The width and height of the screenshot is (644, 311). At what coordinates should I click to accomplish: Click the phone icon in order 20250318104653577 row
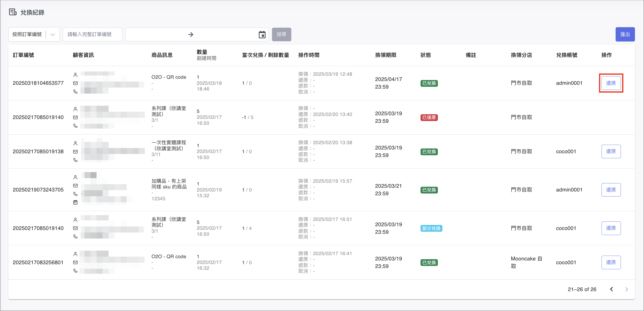(75, 91)
